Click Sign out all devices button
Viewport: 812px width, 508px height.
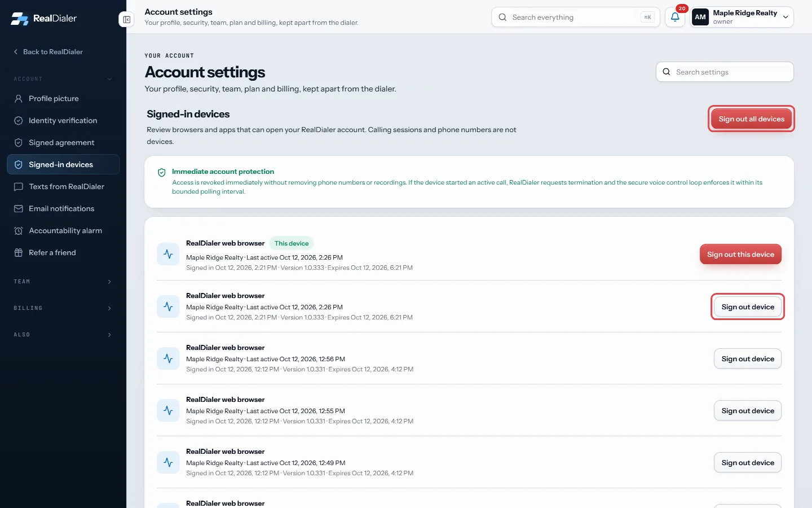(751, 119)
